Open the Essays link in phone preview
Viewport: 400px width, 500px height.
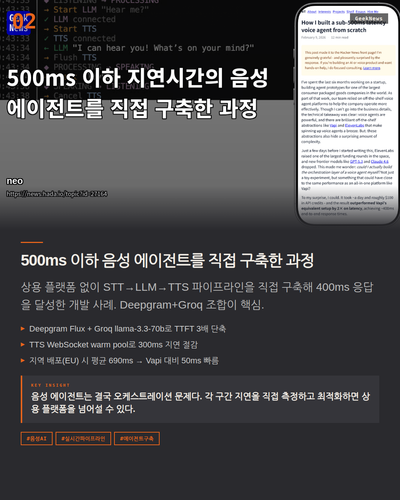click(361, 12)
